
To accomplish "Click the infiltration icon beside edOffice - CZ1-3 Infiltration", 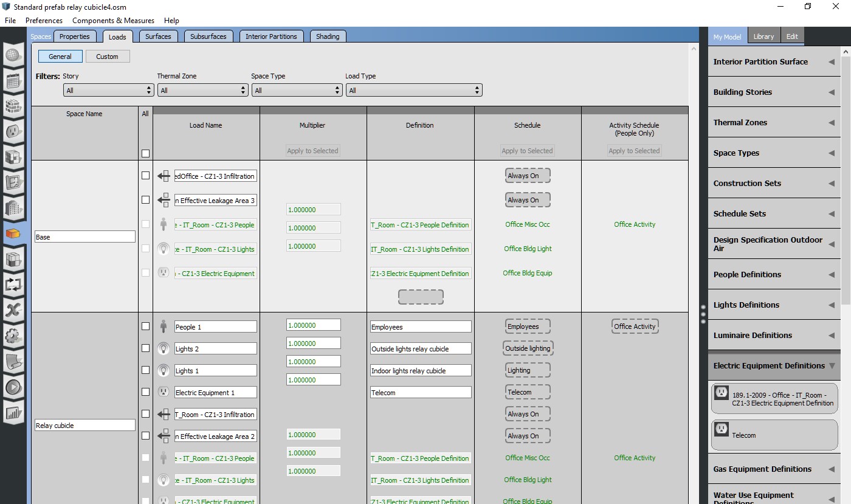I will pyautogui.click(x=164, y=176).
